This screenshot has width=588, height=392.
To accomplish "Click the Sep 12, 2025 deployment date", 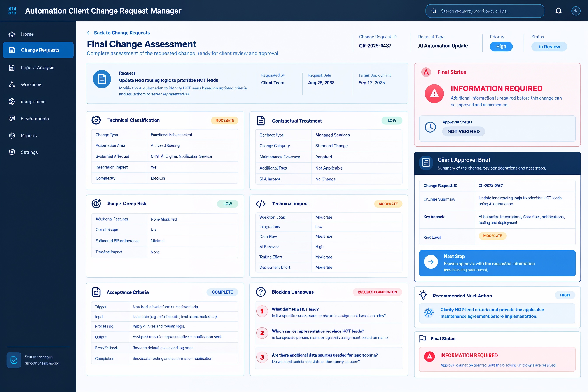I will 371,83.
